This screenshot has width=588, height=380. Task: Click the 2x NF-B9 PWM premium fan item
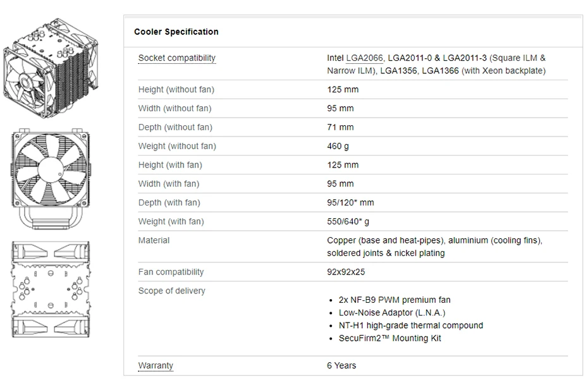pyautogui.click(x=395, y=300)
